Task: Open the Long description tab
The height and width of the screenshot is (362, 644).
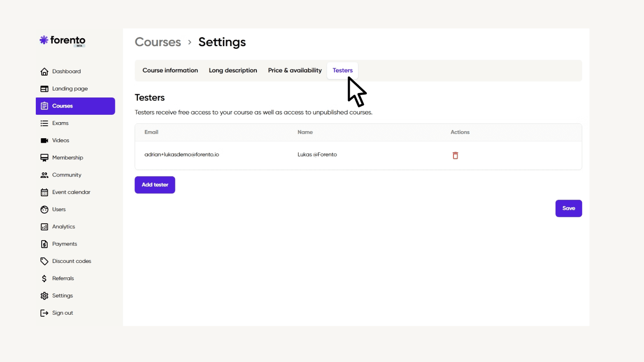Action: click(x=233, y=70)
